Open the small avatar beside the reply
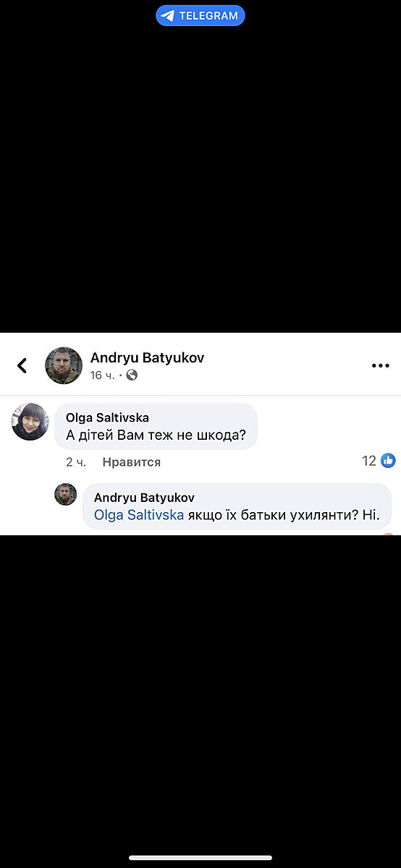The image size is (401, 868). (x=66, y=495)
